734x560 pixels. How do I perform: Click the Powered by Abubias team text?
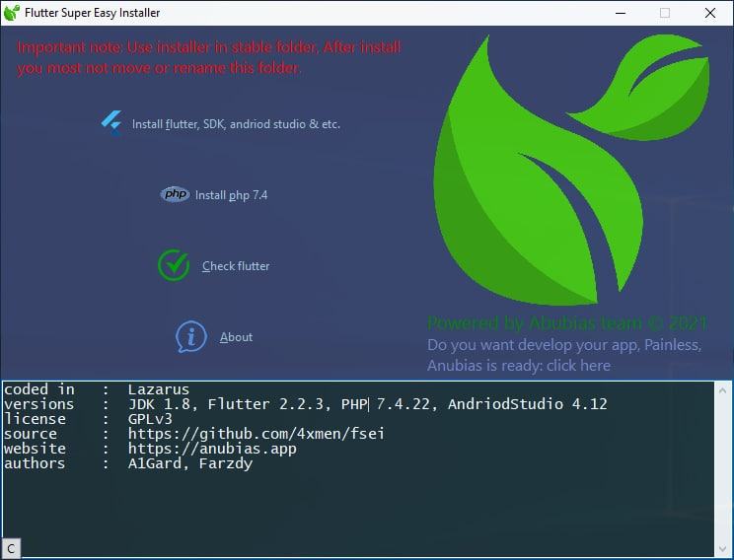566,323
